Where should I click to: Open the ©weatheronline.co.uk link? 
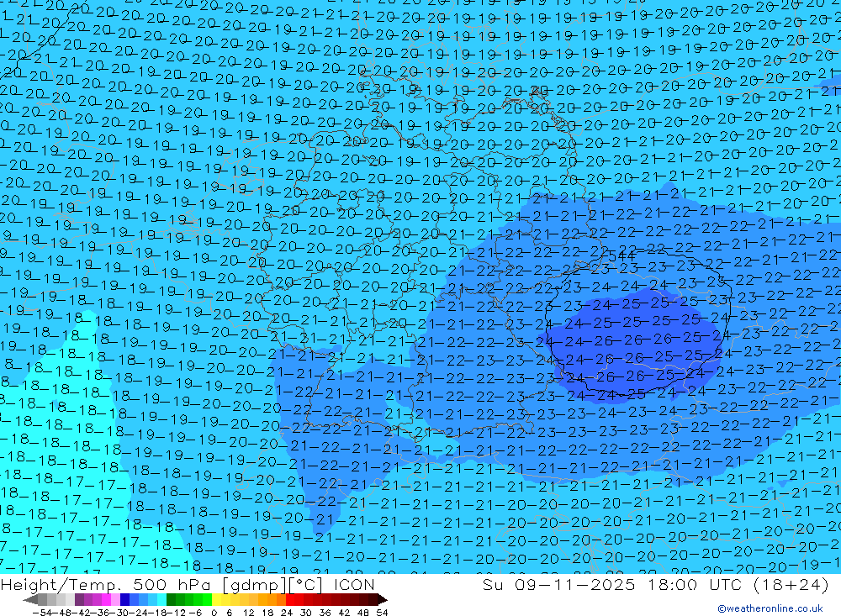770,608
